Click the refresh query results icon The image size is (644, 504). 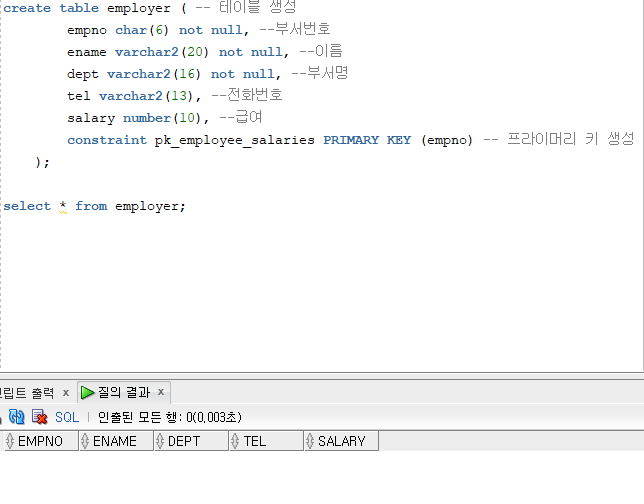click(16, 417)
